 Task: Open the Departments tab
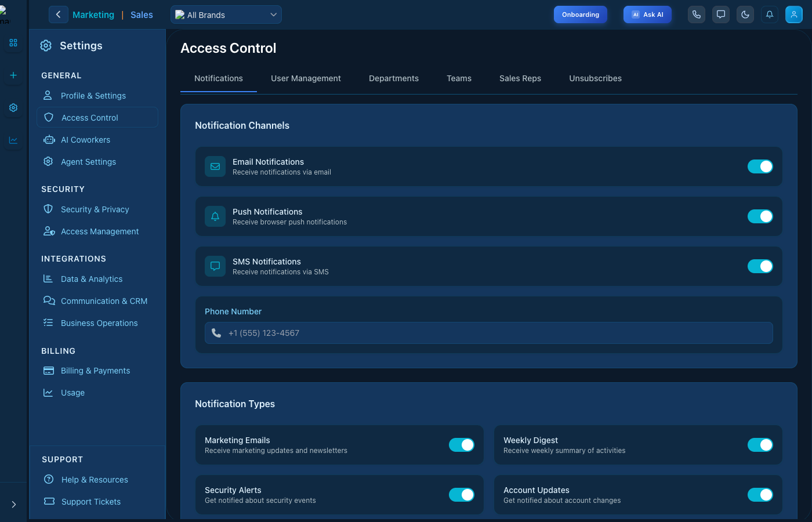pos(394,78)
